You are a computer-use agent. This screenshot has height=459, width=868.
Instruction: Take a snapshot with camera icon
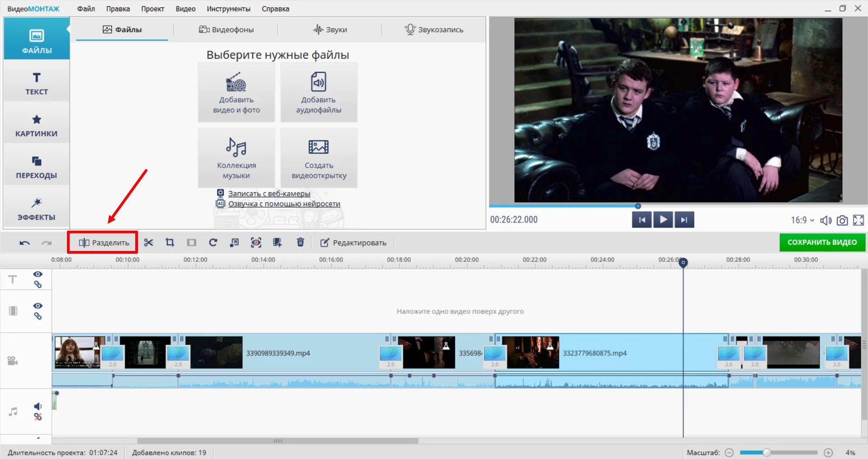[842, 220]
